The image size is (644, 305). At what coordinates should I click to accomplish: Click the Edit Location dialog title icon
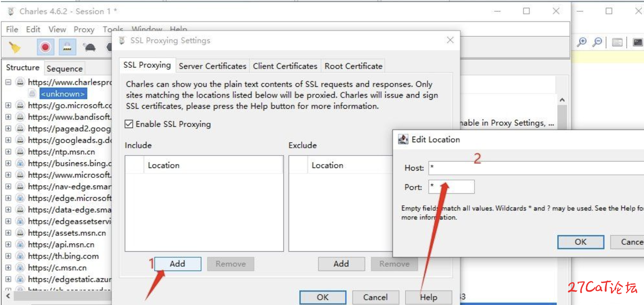click(403, 139)
